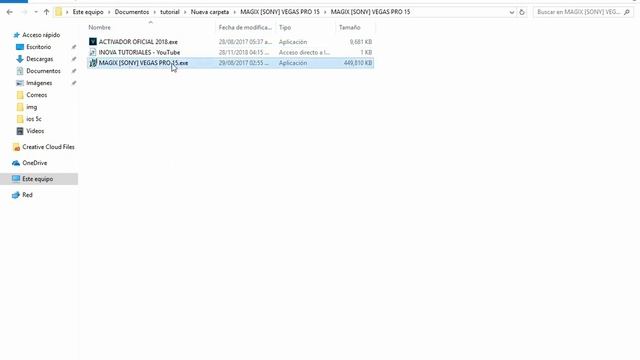Unpin Imágenes using its pin icon
Image resolution: width=640 pixels, height=360 pixels.
point(73,83)
